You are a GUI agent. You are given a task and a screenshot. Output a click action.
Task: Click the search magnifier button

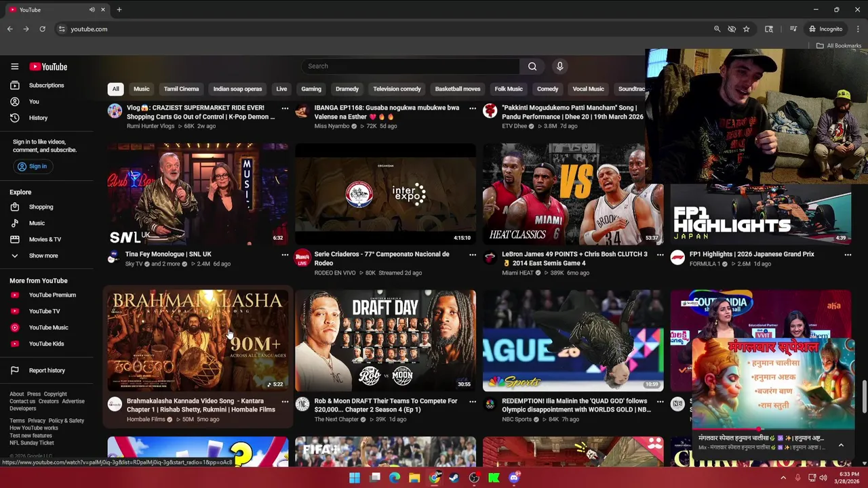[532, 66]
